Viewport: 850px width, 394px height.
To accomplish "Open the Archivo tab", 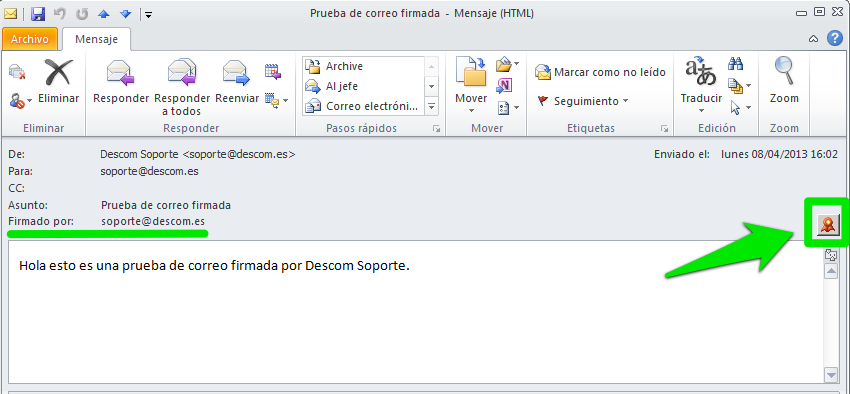I will (x=30, y=40).
